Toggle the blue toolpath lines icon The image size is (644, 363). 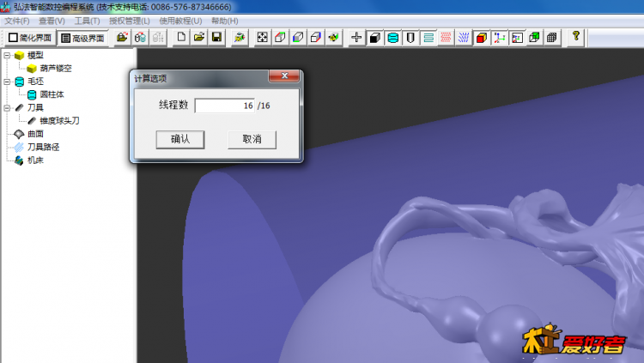[464, 38]
